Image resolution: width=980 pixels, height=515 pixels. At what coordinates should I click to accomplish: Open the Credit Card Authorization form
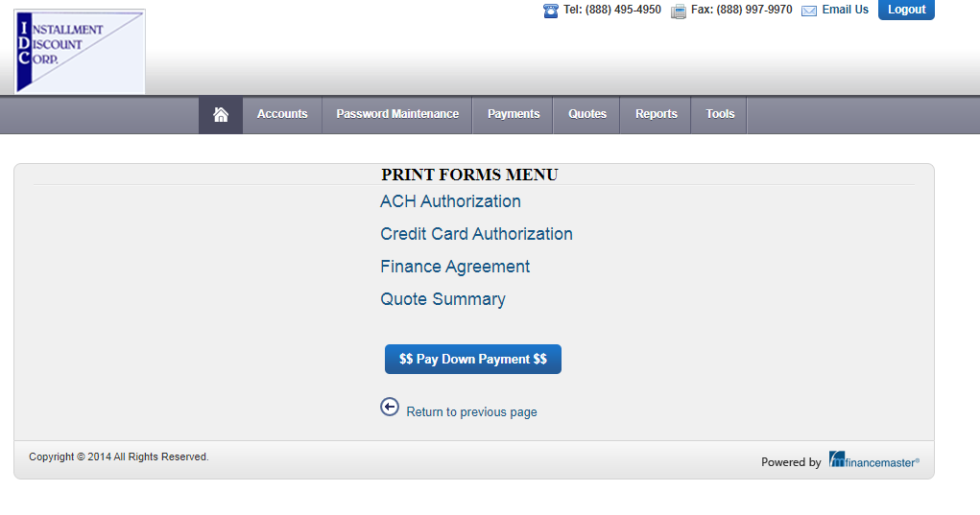(476, 234)
